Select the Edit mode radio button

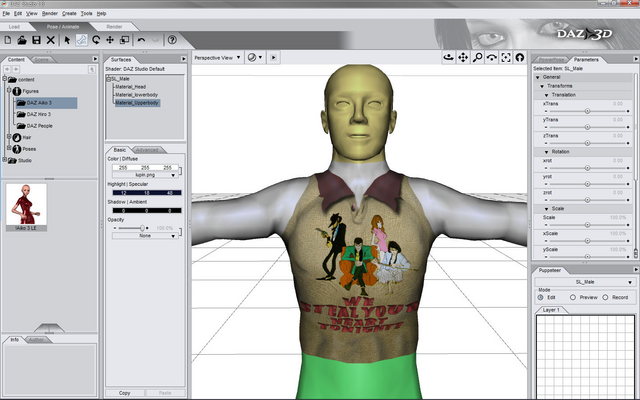541,298
